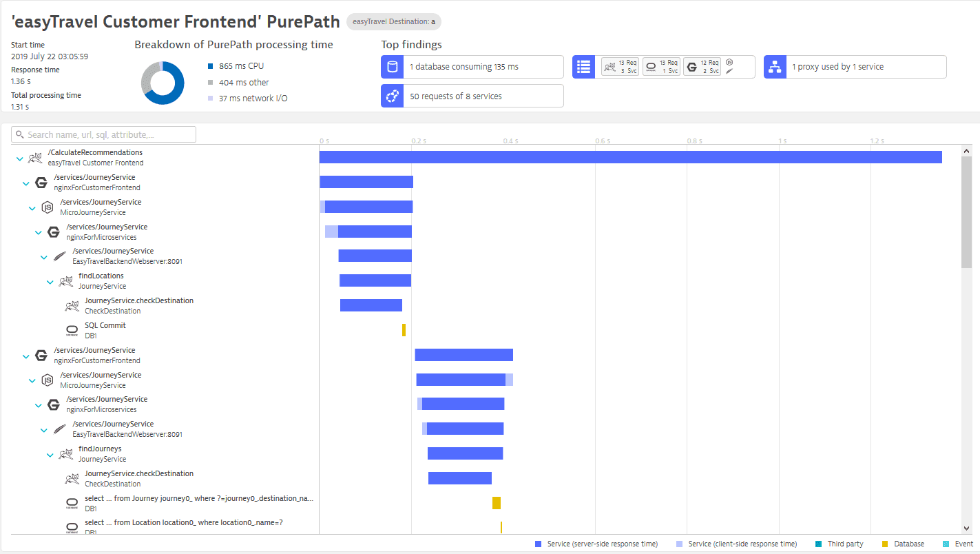
Task: Collapse the first EasyTravelBackendWebserver:8091 node
Action: click(44, 257)
